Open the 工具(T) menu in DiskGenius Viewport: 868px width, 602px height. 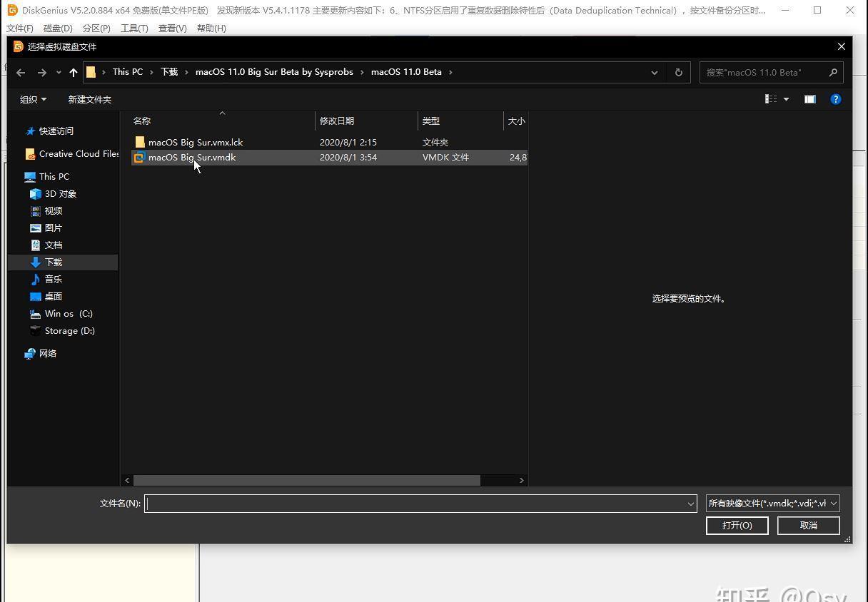point(134,29)
